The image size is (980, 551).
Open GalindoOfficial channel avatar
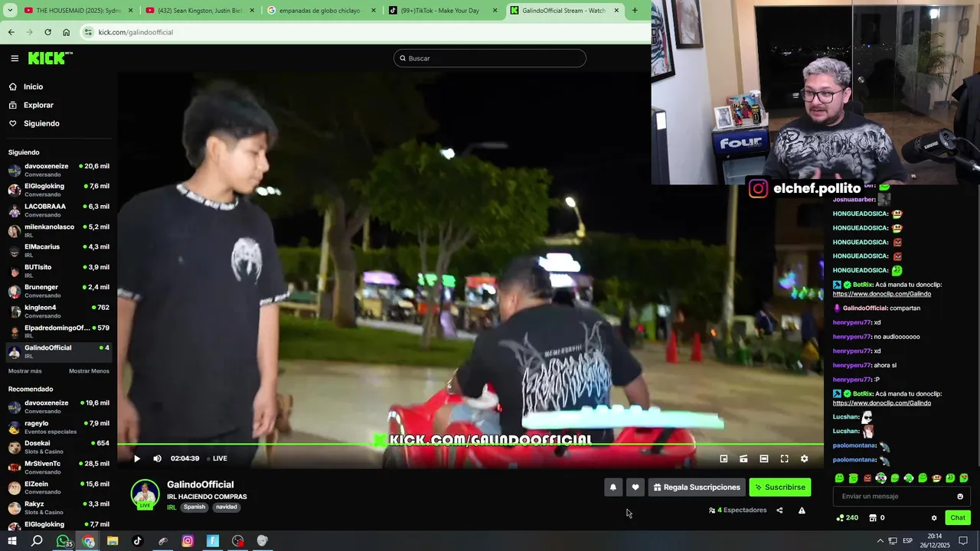(145, 494)
